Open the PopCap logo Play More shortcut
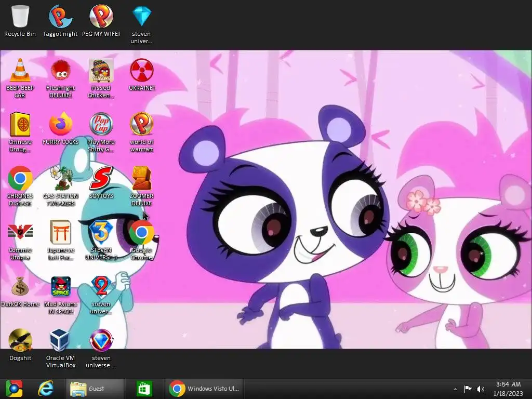The width and height of the screenshot is (532, 399). [x=101, y=132]
